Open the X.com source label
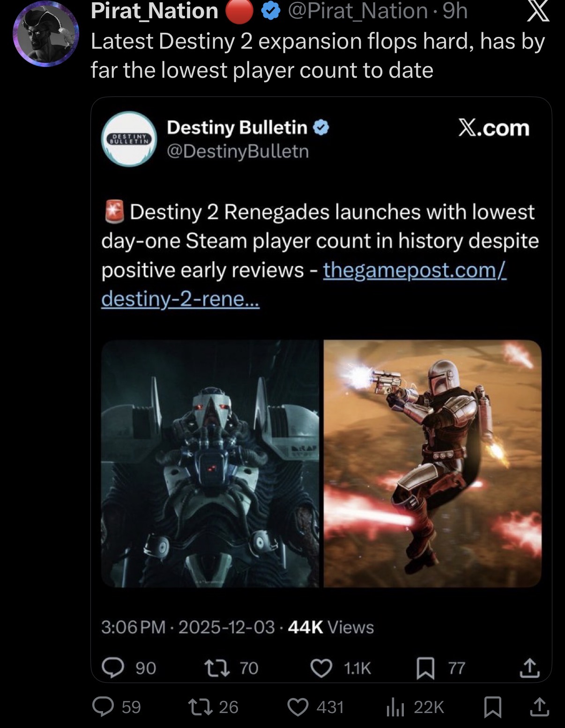 pyautogui.click(x=493, y=128)
